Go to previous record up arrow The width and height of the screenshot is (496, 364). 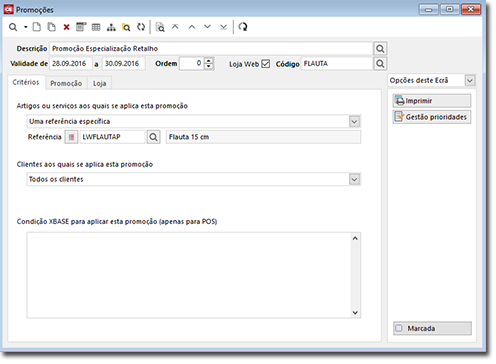(x=192, y=27)
